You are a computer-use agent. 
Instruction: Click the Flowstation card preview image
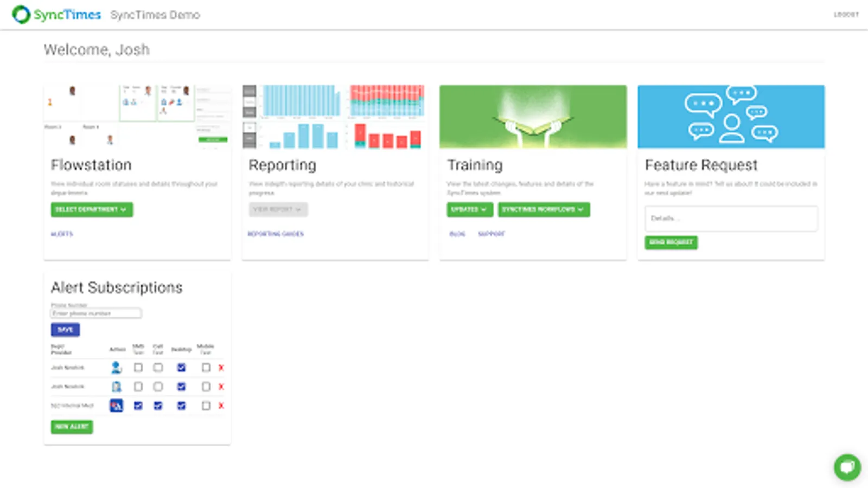click(x=137, y=117)
